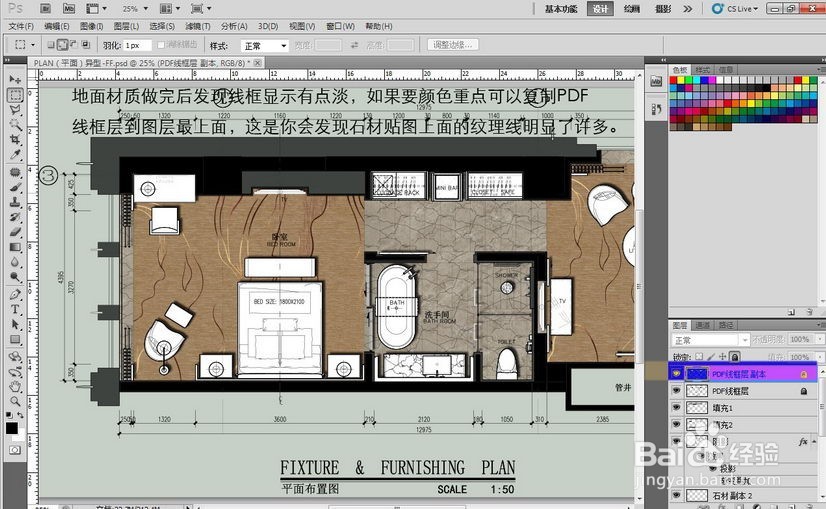
Task: Open the 滤镜(T) menu
Action: 198,26
